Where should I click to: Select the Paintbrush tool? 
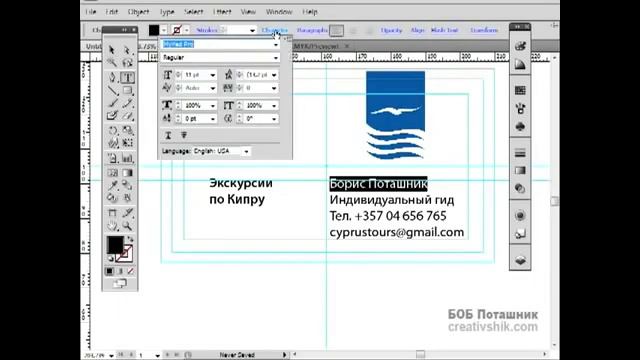[x=112, y=103]
